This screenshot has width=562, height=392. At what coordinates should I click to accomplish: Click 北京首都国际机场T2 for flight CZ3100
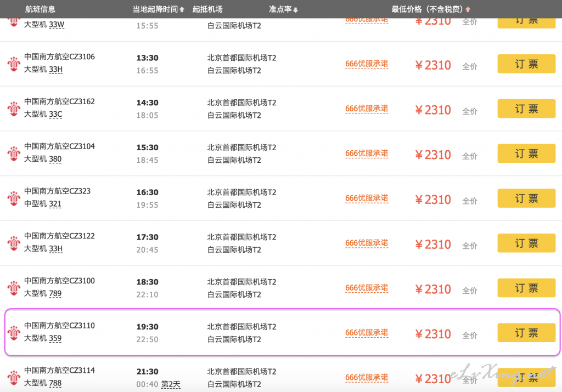coord(242,282)
